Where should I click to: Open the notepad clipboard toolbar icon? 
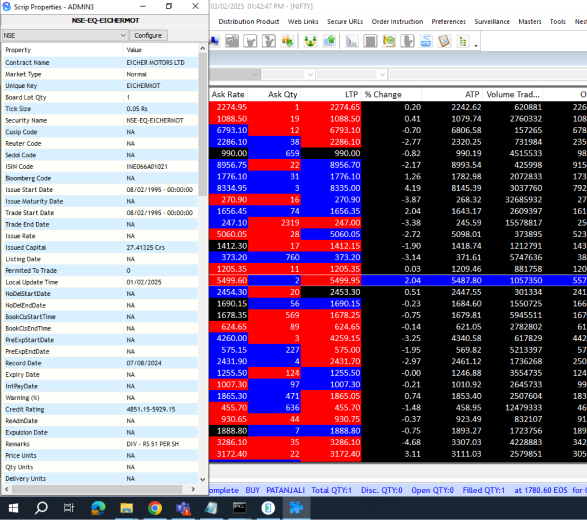444,41
